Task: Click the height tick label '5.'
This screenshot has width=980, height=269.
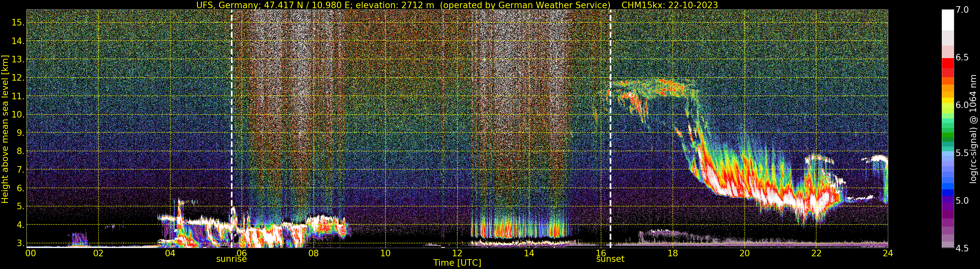Action: (x=20, y=207)
